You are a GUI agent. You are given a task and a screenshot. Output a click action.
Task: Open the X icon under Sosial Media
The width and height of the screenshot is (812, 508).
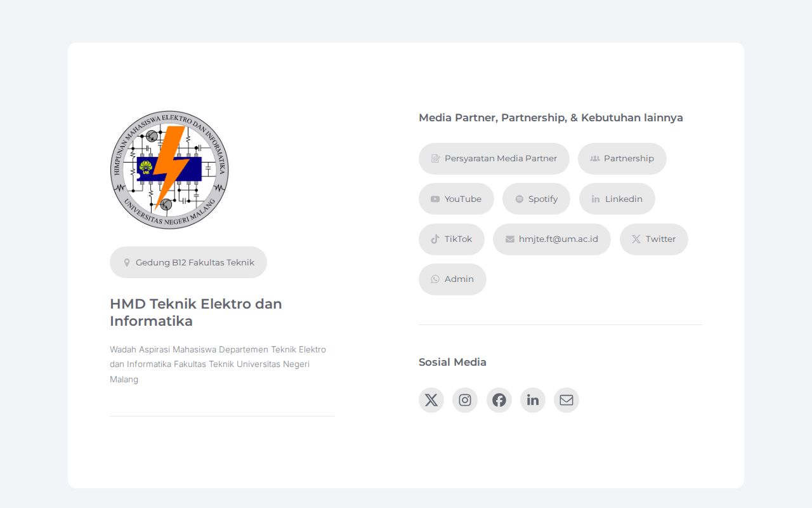click(431, 400)
